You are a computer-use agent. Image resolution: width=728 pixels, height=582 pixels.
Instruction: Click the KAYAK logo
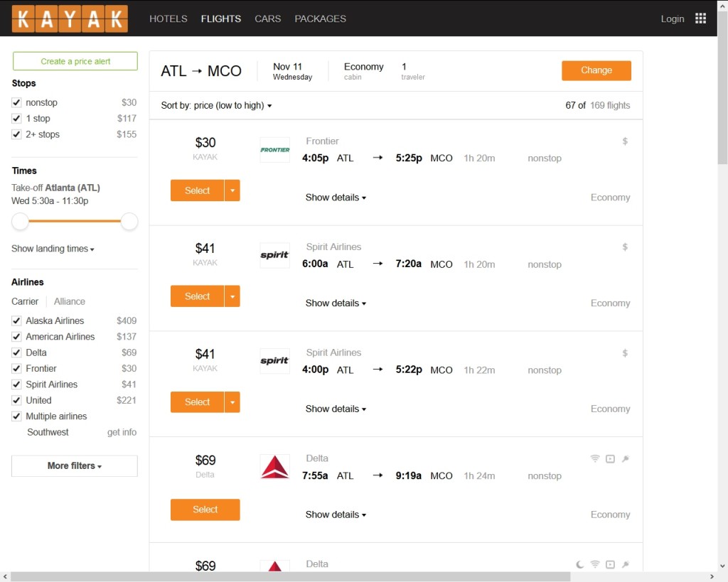pos(70,18)
